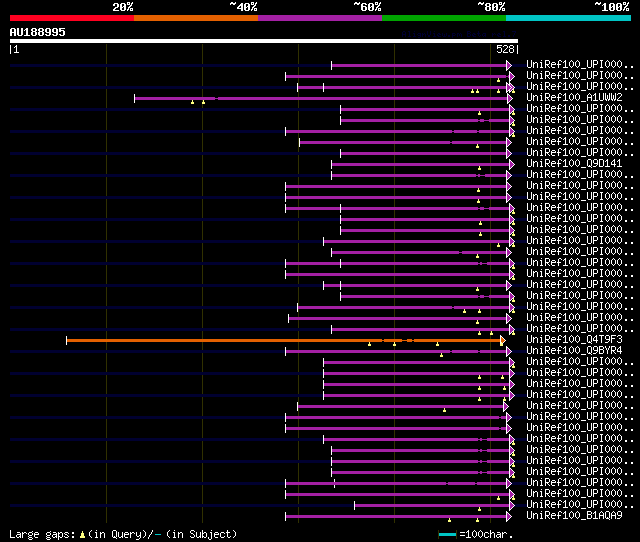Select the '~40%' legend label
The width and height of the screenshot is (640, 542).
tap(243, 7)
